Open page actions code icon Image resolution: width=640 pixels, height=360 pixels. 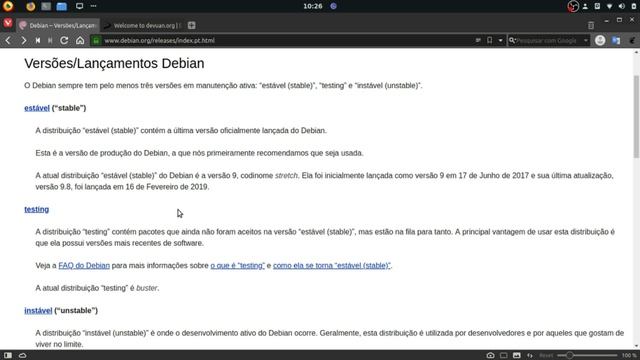pos(530,355)
